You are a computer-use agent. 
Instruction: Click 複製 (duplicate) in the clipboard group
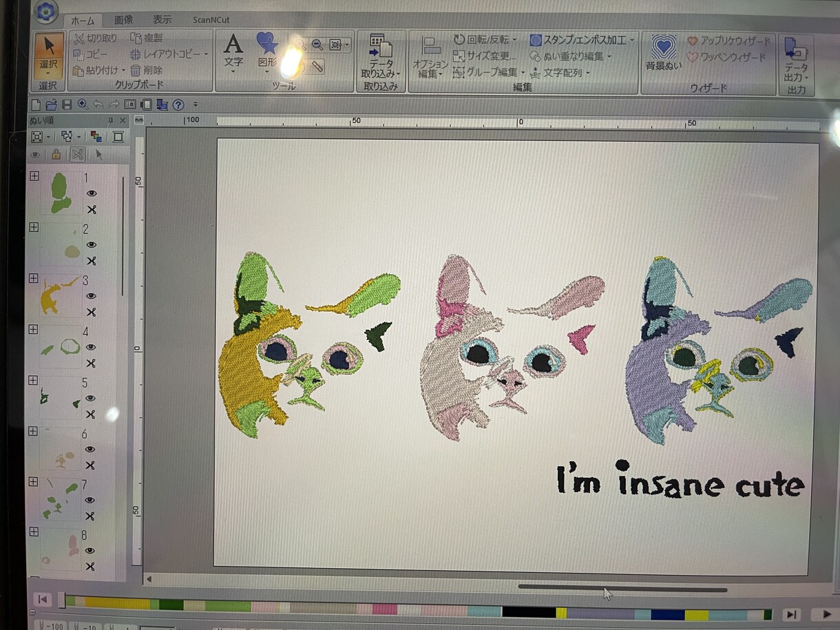click(x=146, y=38)
